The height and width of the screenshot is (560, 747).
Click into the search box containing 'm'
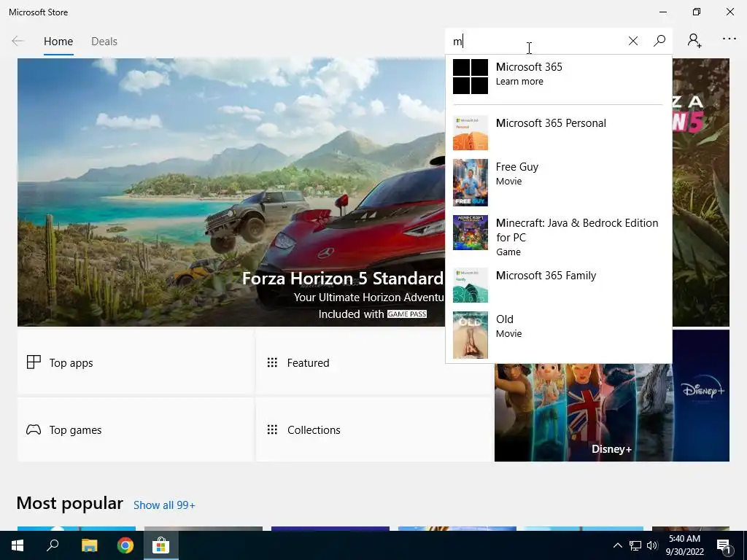tap(536, 42)
